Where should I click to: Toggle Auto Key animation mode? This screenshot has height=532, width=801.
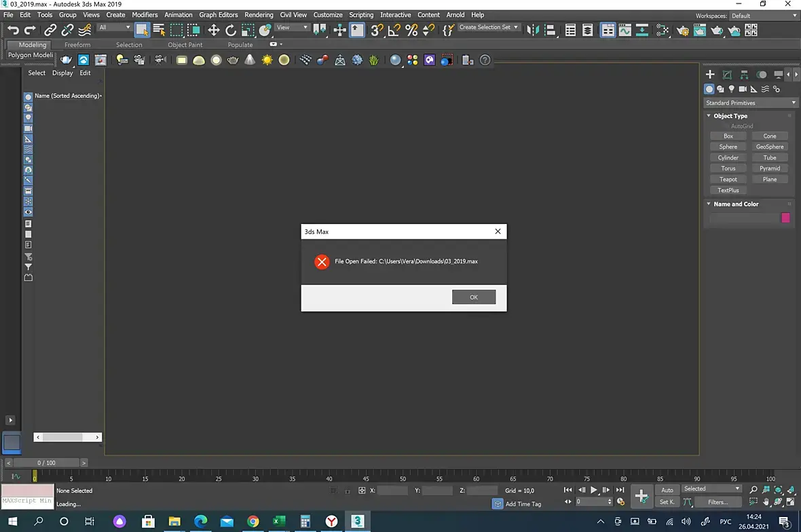667,490
